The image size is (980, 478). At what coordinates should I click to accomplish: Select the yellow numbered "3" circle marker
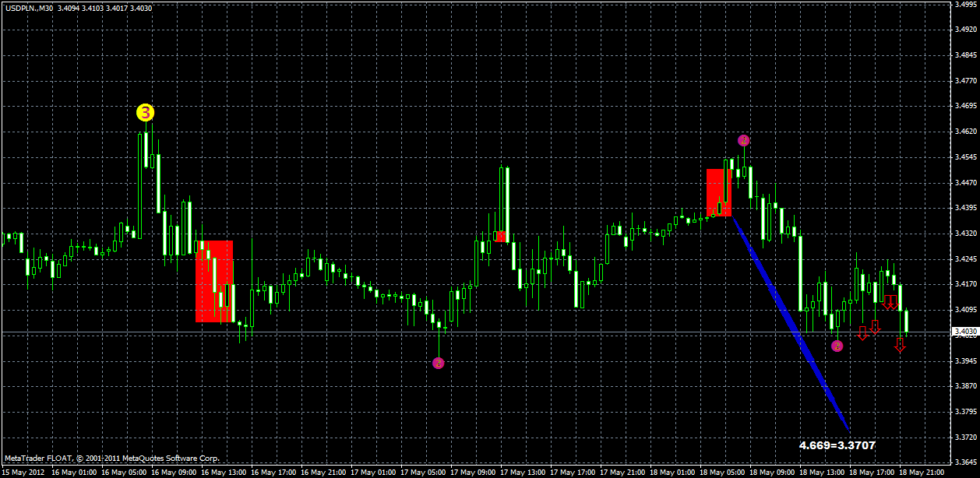(x=144, y=113)
